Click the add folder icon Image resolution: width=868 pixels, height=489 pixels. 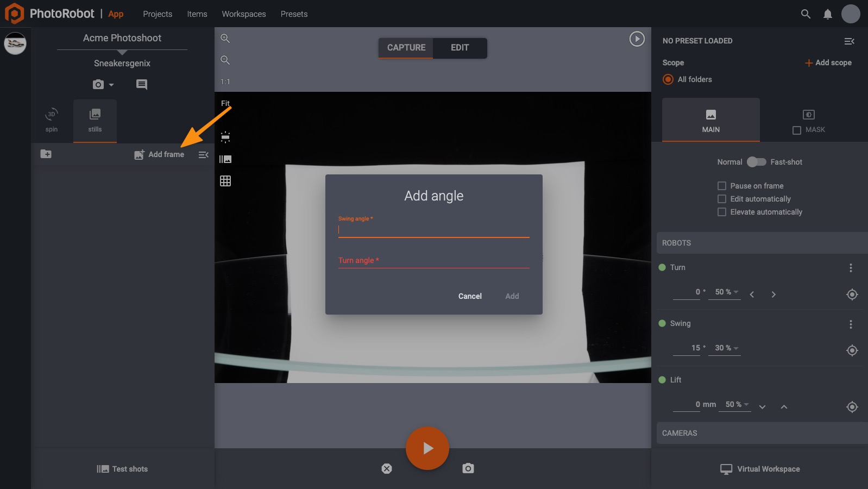46,154
